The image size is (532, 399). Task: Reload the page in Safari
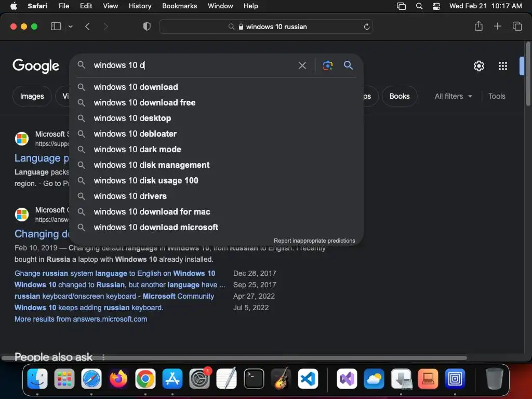pyautogui.click(x=366, y=27)
